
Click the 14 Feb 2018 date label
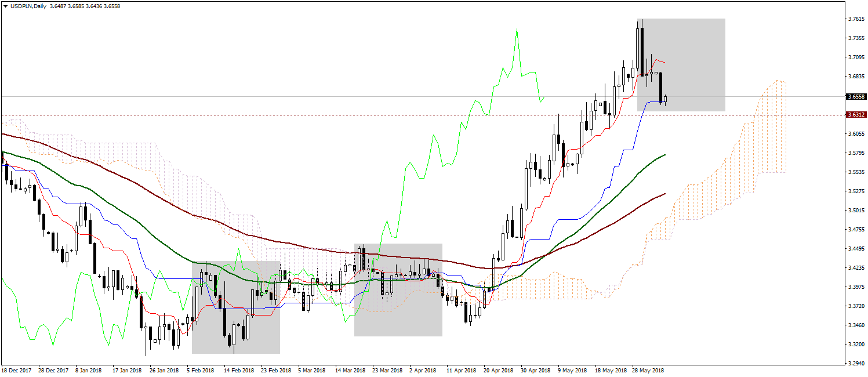click(x=238, y=370)
